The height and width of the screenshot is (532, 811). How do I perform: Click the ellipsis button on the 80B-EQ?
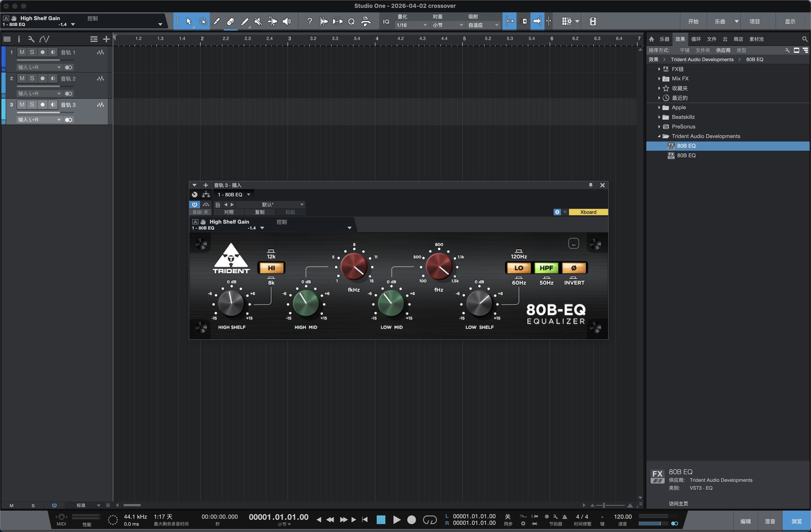tap(574, 244)
